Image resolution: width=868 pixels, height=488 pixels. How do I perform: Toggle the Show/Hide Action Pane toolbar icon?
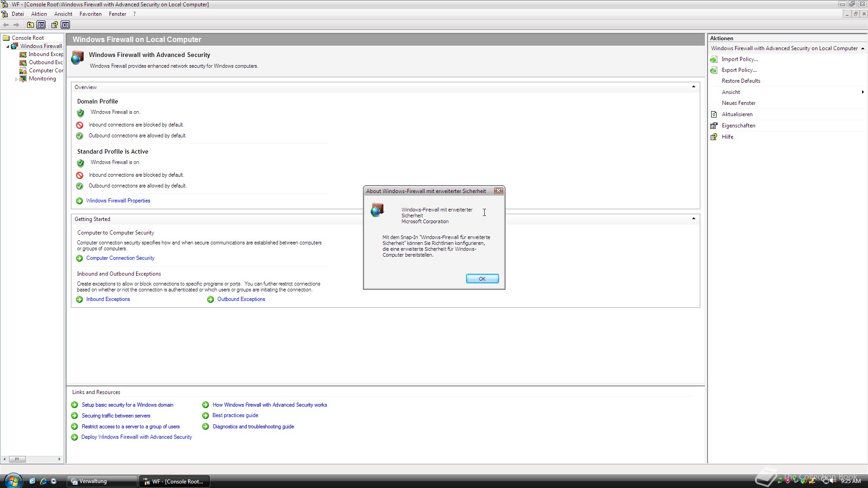66,25
